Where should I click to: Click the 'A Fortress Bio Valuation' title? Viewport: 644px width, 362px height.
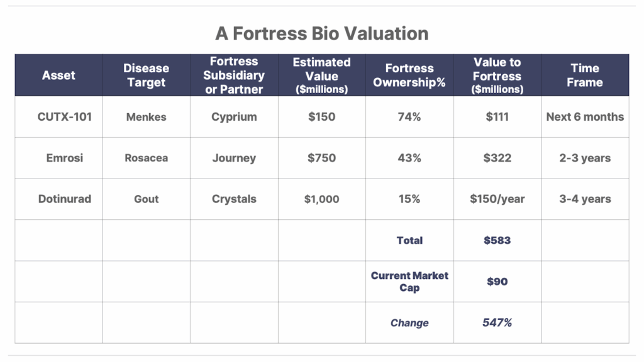(x=321, y=34)
